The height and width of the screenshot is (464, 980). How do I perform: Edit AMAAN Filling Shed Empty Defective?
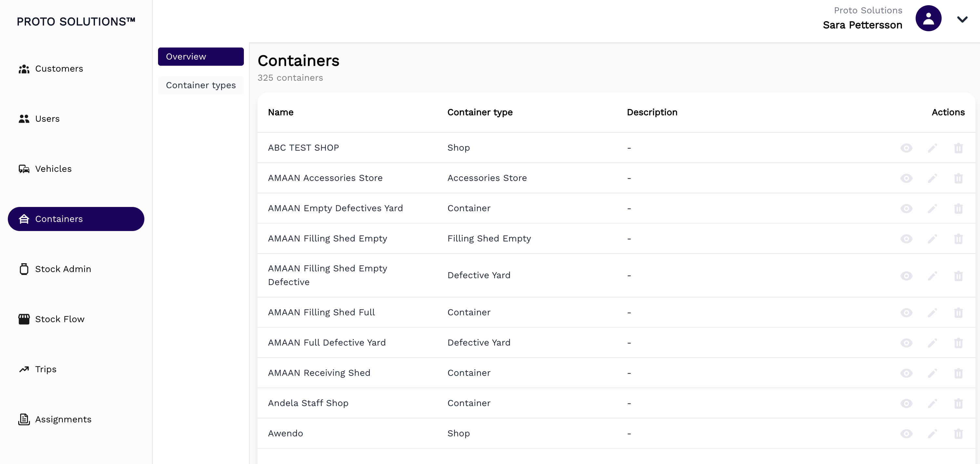(x=932, y=276)
